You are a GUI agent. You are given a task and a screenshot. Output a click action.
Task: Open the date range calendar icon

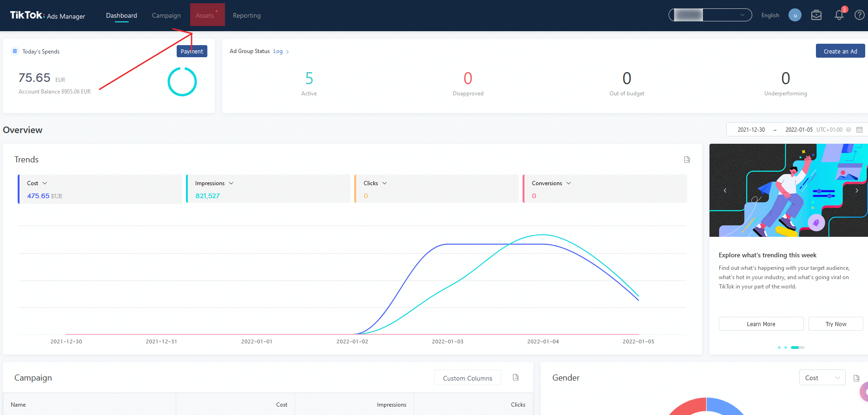click(860, 130)
